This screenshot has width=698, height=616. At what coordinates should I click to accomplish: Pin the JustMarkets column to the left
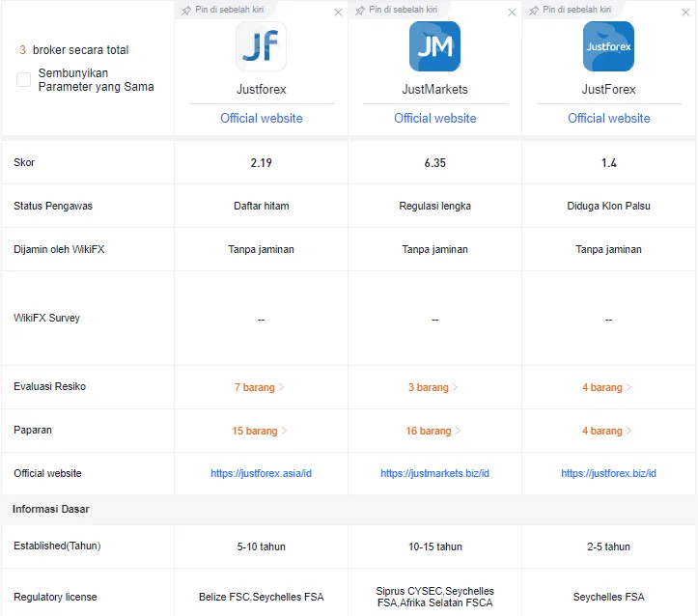[396, 10]
